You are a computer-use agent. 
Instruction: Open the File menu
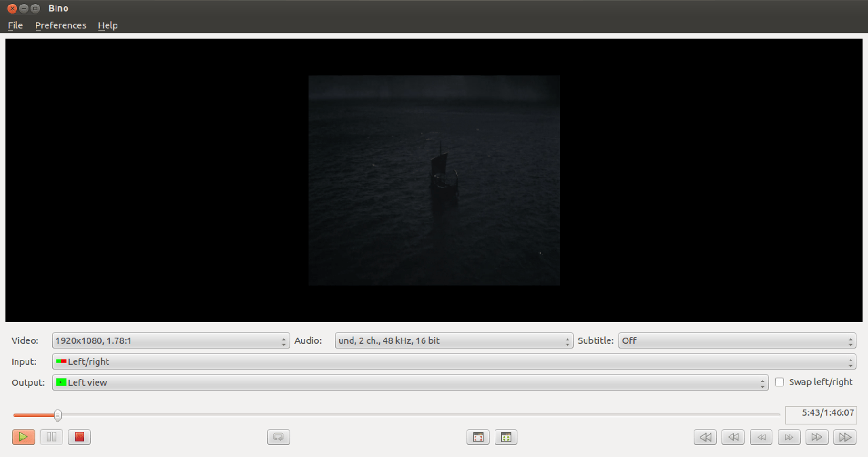point(15,26)
